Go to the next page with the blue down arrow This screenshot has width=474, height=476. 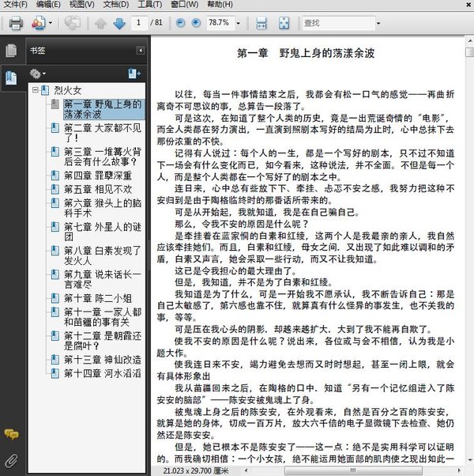pyautogui.click(x=119, y=23)
